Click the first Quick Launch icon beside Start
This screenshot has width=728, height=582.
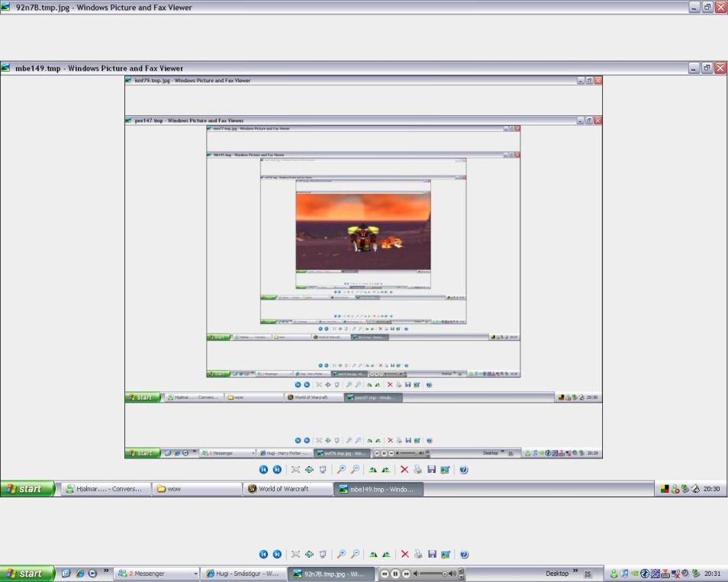[x=66, y=574]
